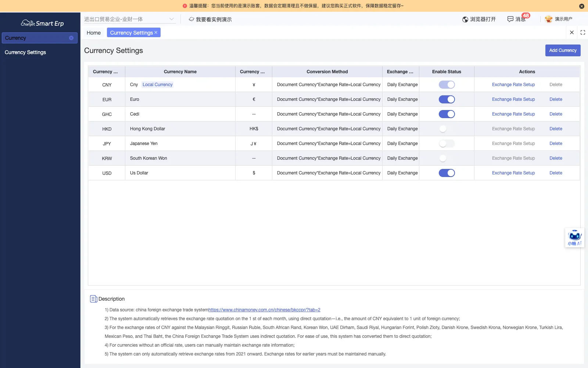
Task: Click the Chanjet Smart Erp logo
Action: tap(42, 23)
